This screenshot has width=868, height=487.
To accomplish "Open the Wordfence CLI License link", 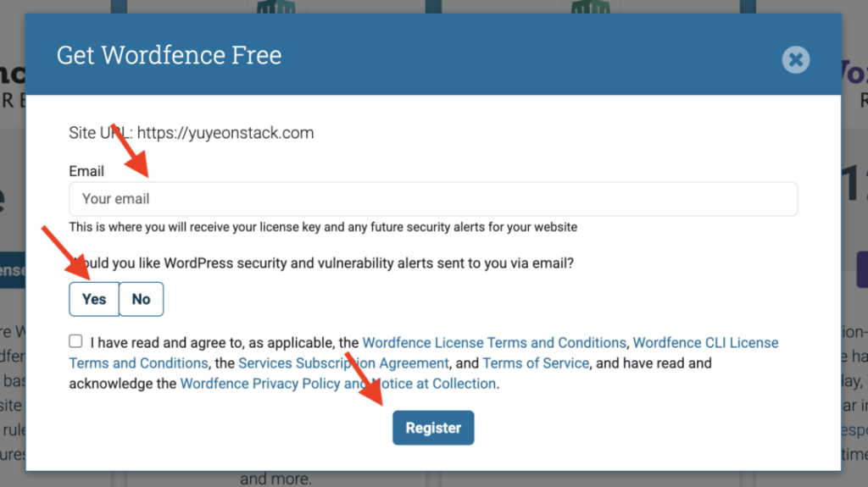I will (x=705, y=342).
